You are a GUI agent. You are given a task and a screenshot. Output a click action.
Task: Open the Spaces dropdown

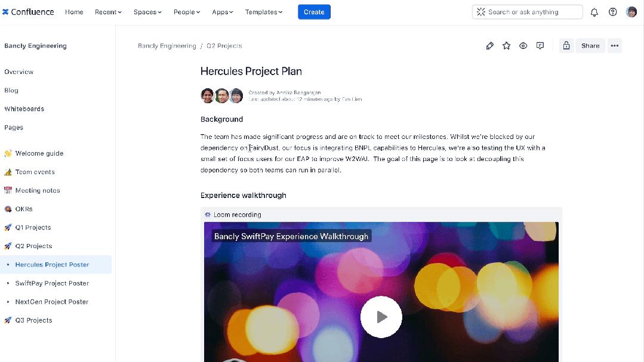point(147,11)
